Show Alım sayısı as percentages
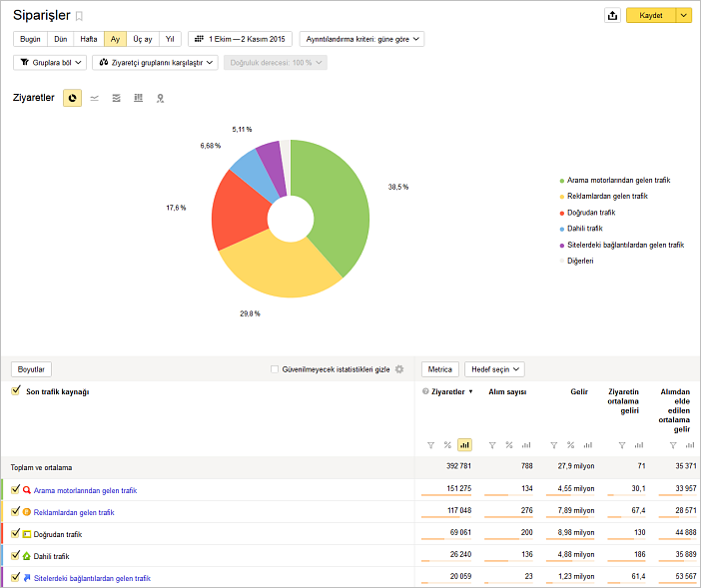This screenshot has height=588, width=701. tap(508, 445)
